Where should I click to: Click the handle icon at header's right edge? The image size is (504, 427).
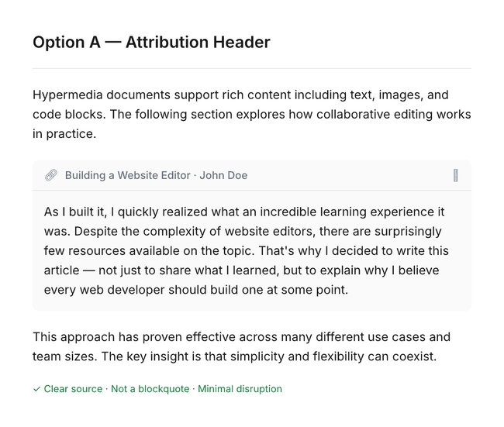[x=455, y=176]
